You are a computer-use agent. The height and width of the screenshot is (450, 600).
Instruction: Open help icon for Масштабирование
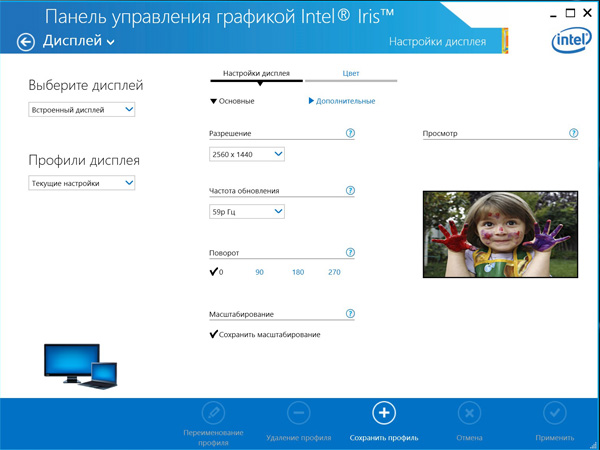pos(350,314)
